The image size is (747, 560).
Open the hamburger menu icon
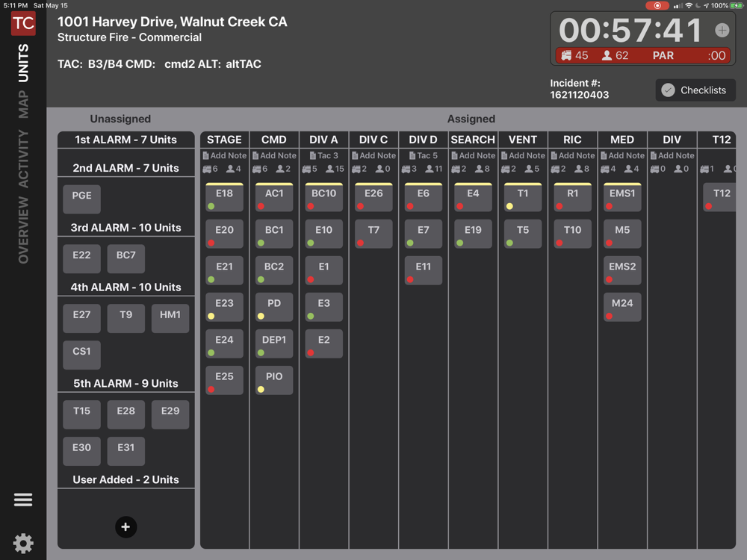[x=23, y=500]
